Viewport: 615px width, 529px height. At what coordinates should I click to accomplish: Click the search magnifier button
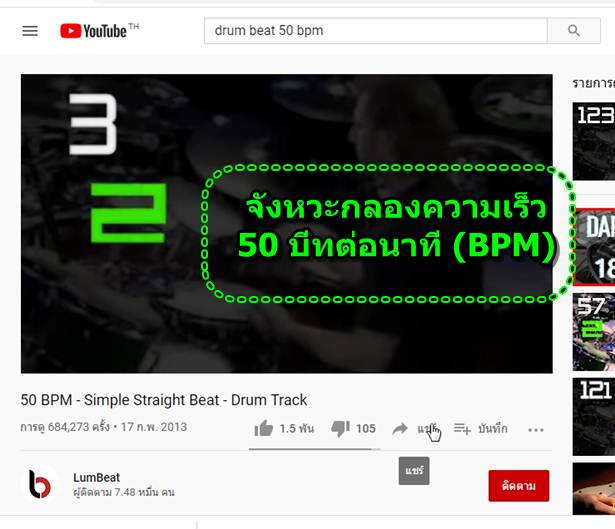coord(573,31)
